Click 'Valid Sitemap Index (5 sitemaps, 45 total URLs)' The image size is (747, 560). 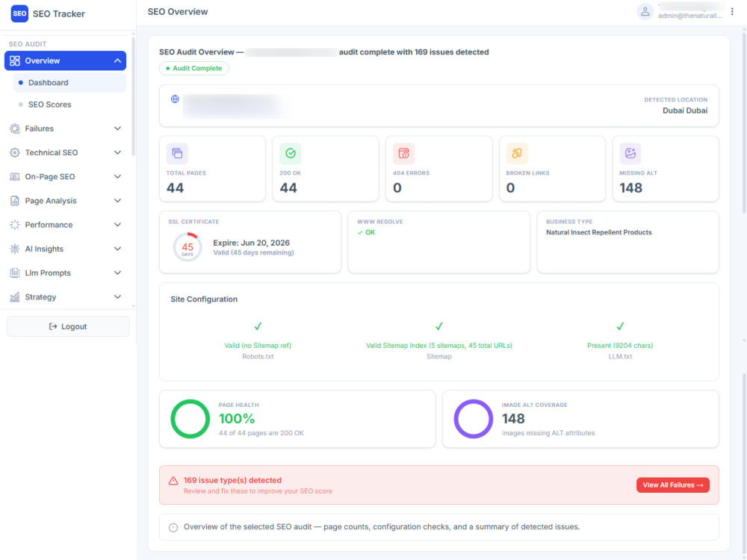pos(438,346)
